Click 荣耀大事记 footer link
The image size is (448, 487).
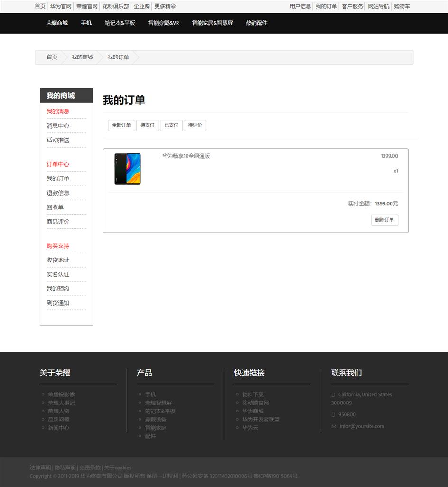[62, 403]
